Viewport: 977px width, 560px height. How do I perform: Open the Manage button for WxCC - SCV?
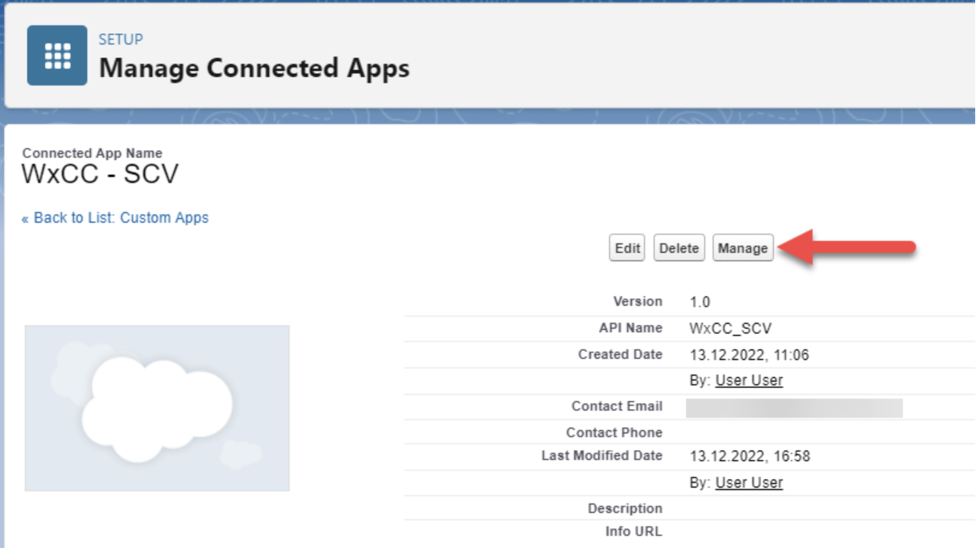point(743,248)
